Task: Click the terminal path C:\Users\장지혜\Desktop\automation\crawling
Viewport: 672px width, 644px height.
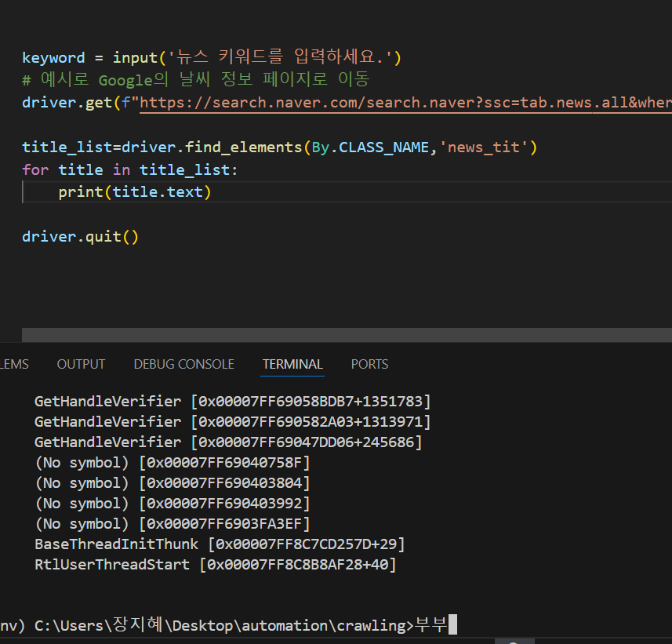Action: coord(220,625)
